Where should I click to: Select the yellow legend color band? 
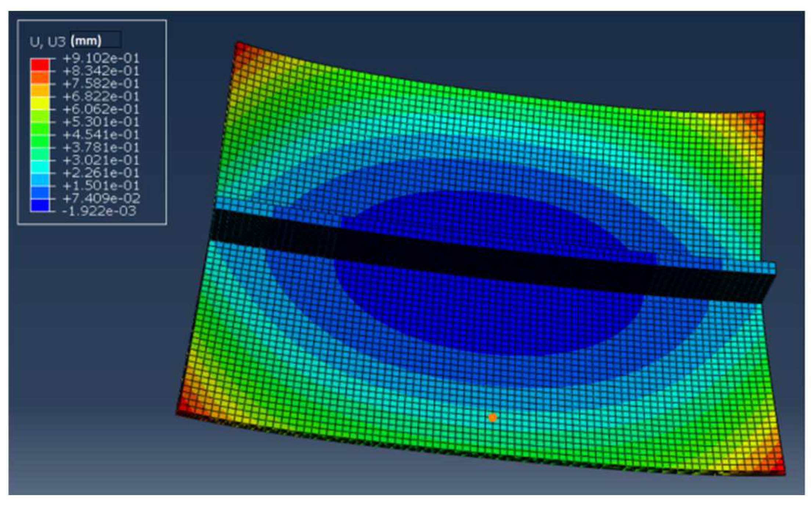pos(40,103)
